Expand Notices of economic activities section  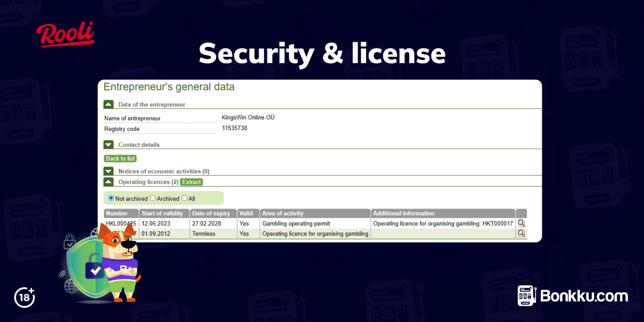point(108,171)
